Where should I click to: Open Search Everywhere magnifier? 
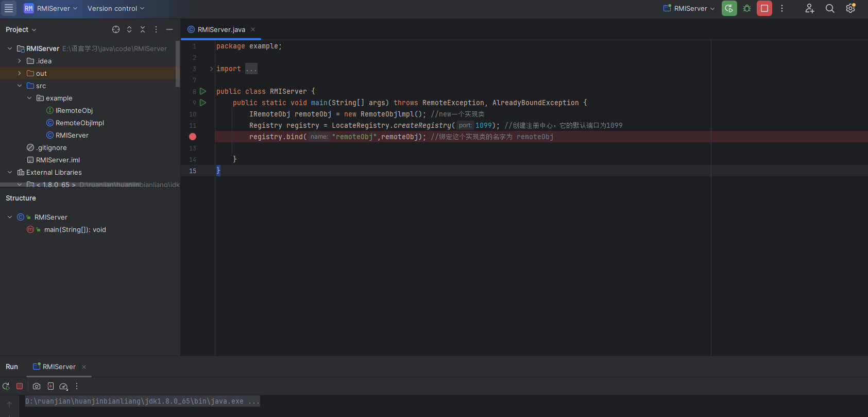[x=830, y=8]
